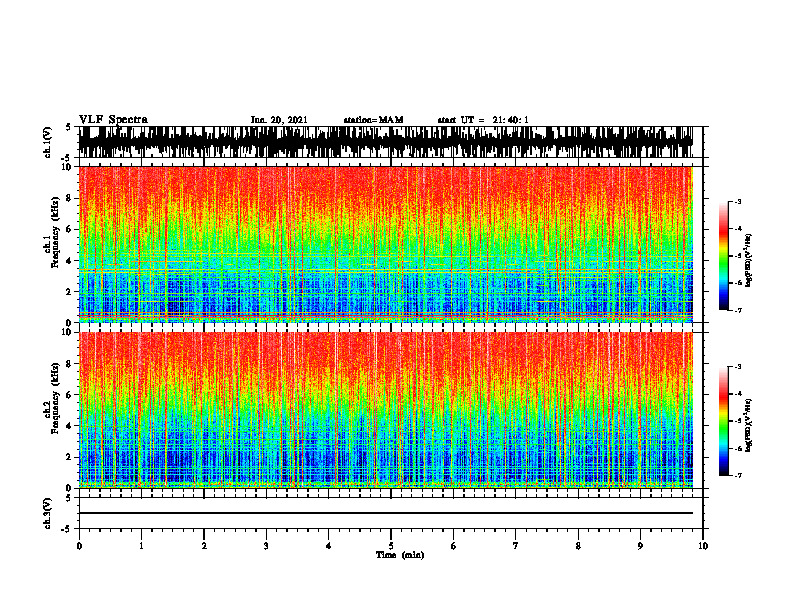Click the ch.1 colorbar log(PSD) unit label
The width and height of the screenshot is (792, 612).
click(749, 261)
